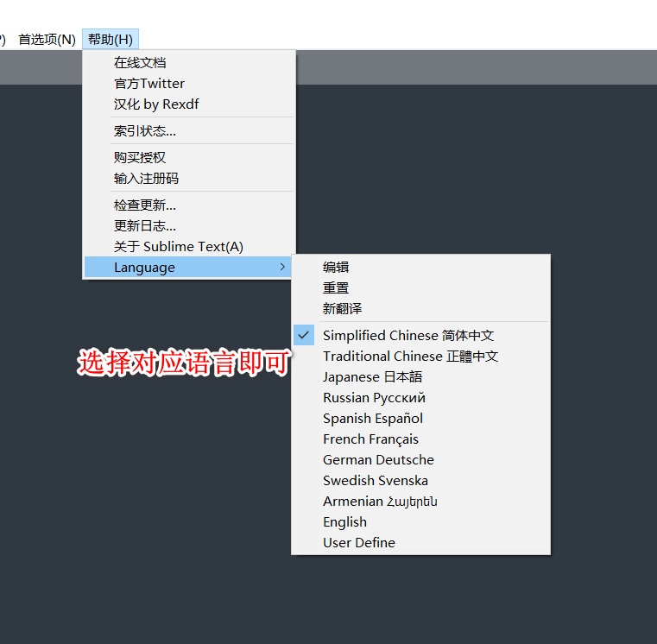Switch language to French Français
The image size is (657, 644).
coord(420,439)
